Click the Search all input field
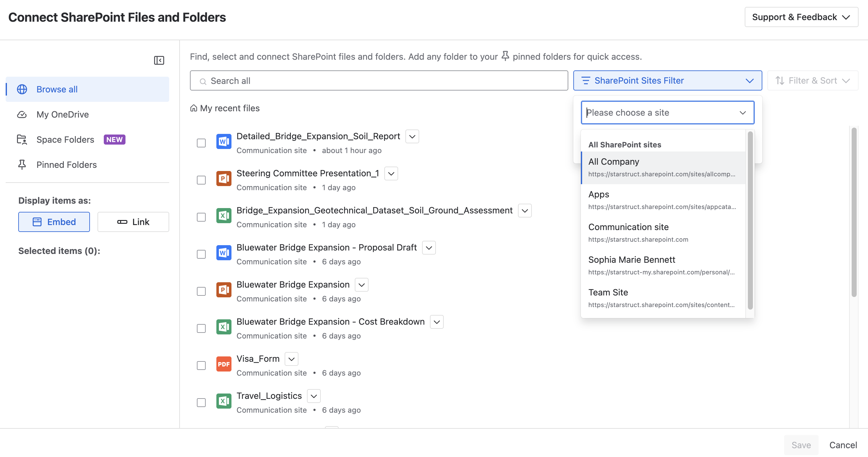 click(x=379, y=80)
